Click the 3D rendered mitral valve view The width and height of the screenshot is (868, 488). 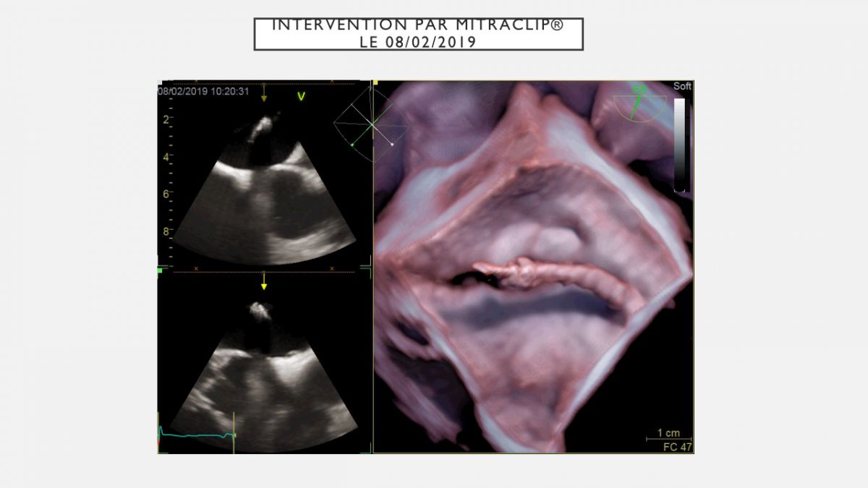(533, 267)
